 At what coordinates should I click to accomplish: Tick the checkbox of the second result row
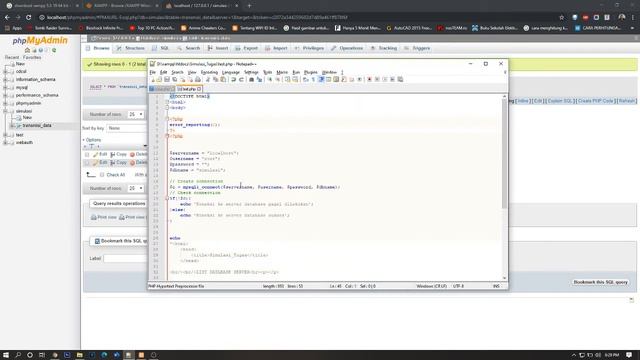click(x=87, y=163)
